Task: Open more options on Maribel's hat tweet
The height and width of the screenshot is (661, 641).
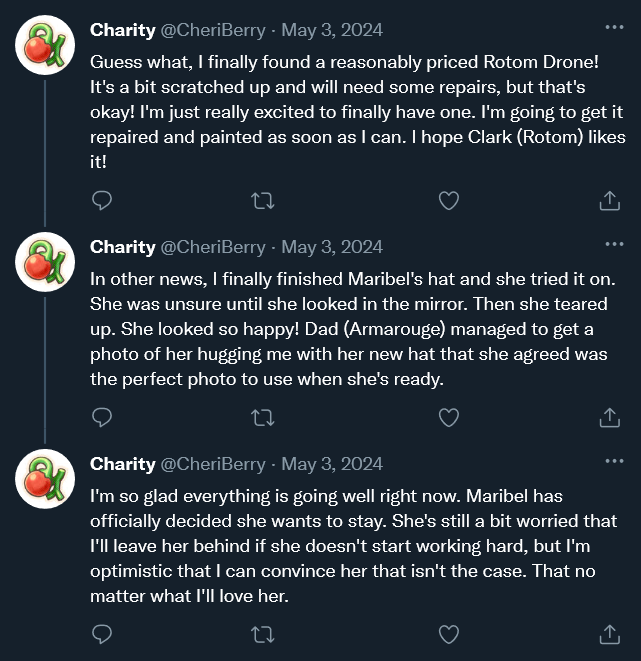Action: (613, 245)
